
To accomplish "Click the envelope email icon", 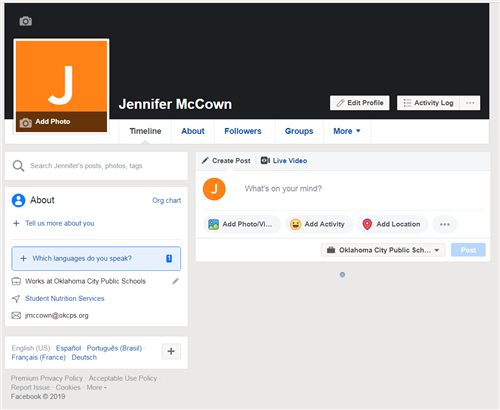I will click(x=16, y=315).
